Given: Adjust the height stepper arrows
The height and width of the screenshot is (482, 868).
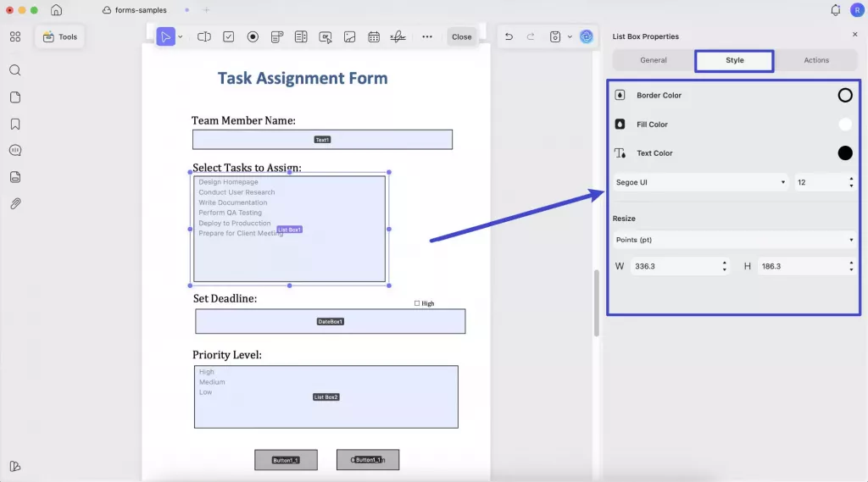Looking at the screenshot, I should click(x=851, y=266).
